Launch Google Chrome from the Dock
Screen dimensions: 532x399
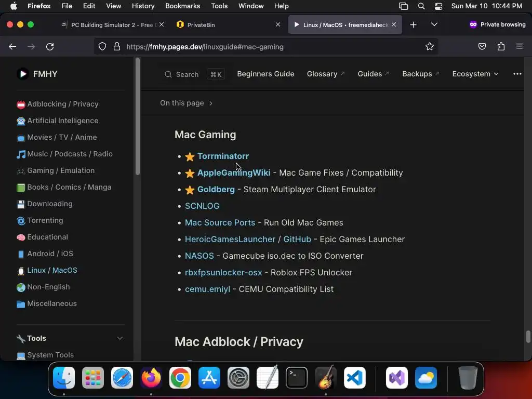(180, 378)
